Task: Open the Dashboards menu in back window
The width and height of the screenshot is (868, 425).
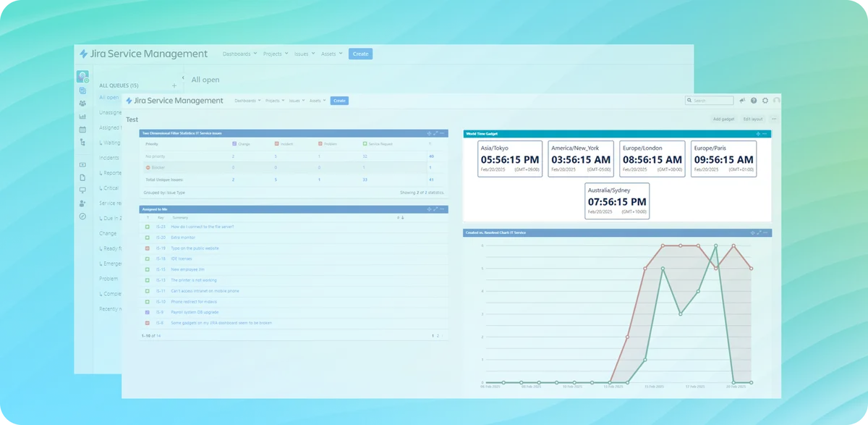Action: 239,54
